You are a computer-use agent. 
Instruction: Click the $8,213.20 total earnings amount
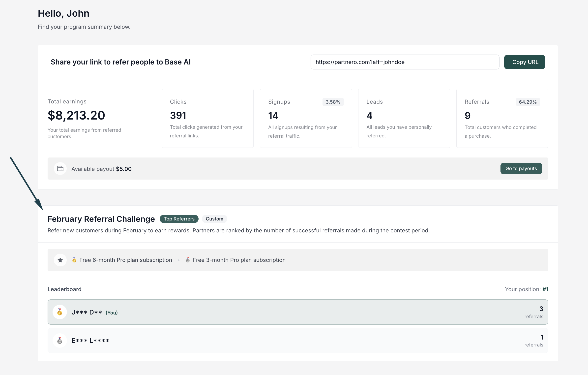(x=76, y=115)
